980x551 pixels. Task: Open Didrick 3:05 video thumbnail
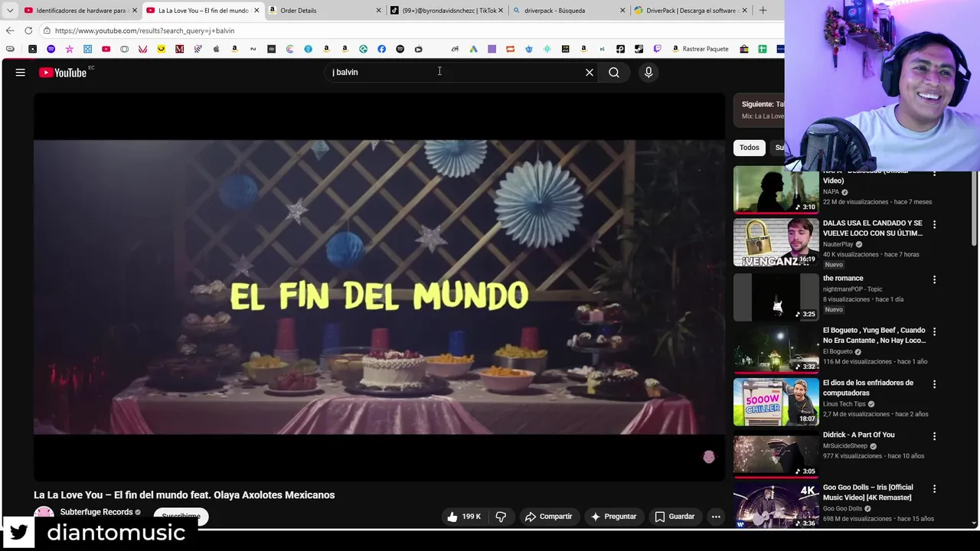pos(776,454)
